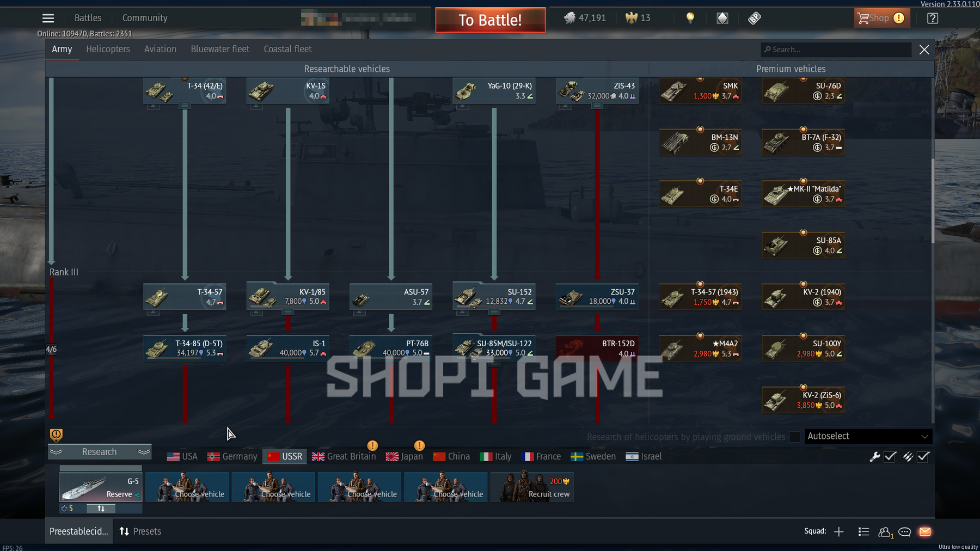Select the Japan nation tab

point(405,457)
